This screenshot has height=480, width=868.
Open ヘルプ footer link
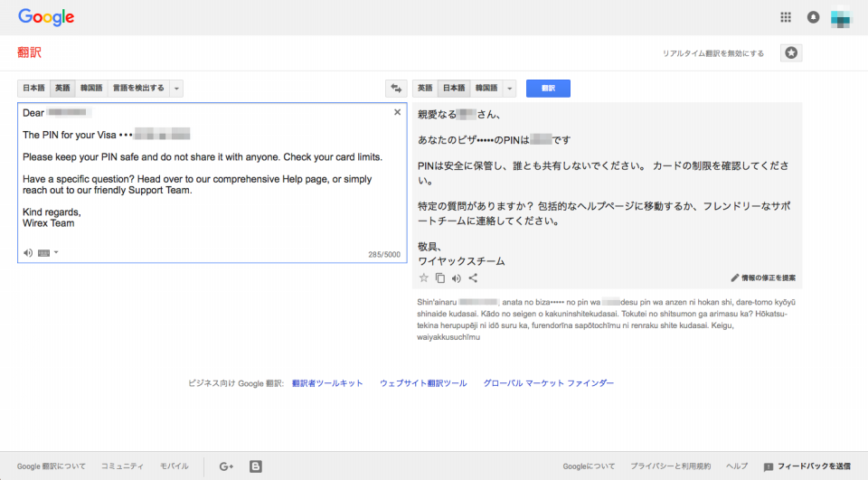pos(737,466)
